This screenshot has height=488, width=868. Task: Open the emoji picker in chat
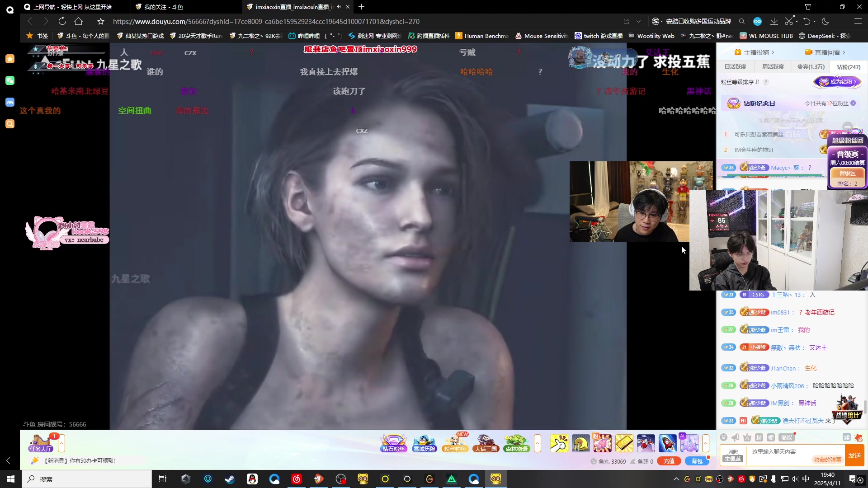[x=723, y=437]
